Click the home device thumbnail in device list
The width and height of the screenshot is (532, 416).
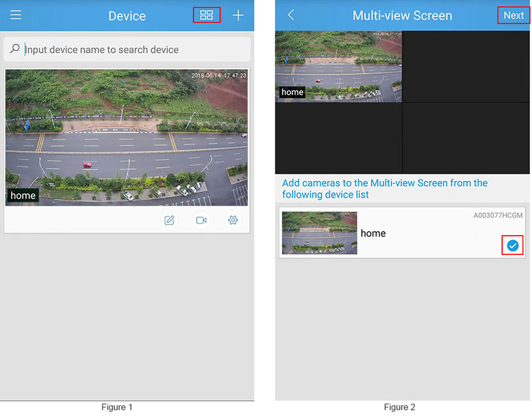[319, 233]
